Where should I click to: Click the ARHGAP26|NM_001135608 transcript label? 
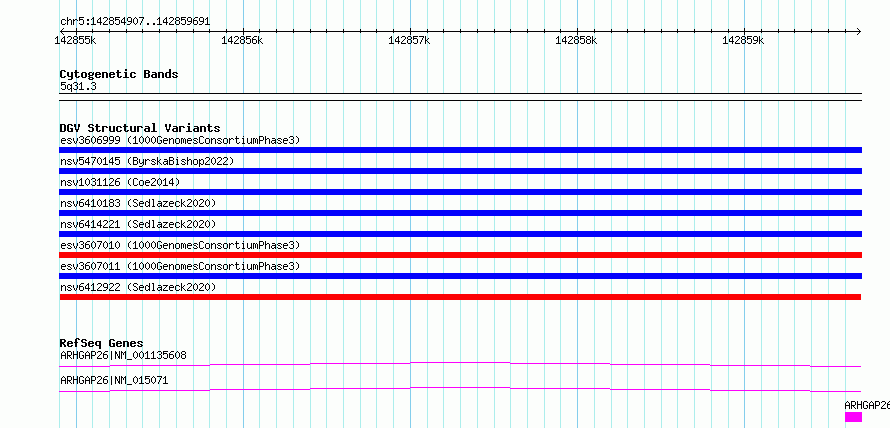point(123,356)
